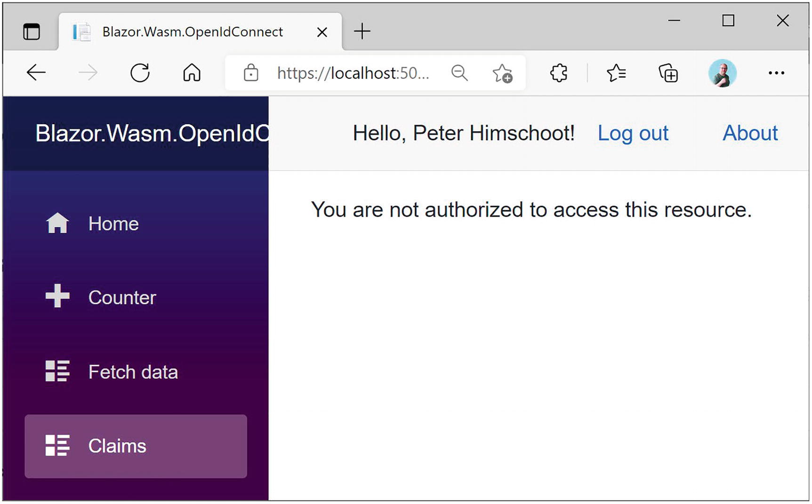The image size is (812, 504).
Task: Open the favorites list icon
Action: [x=616, y=73]
